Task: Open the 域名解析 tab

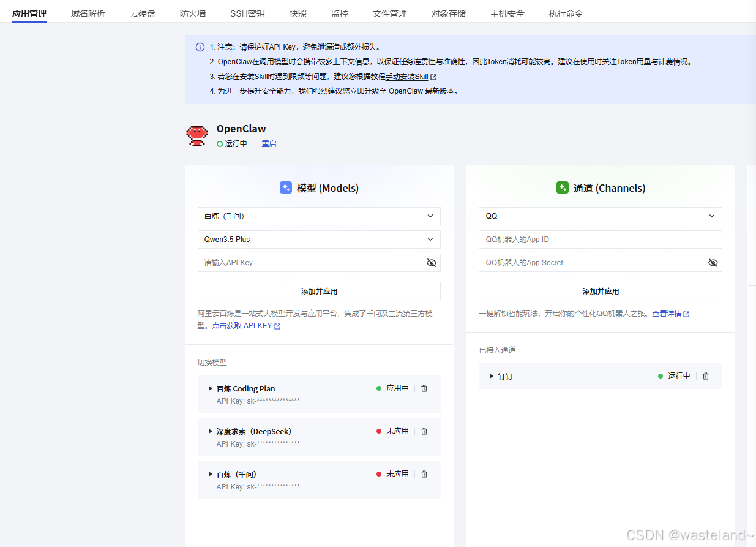Action: (x=88, y=13)
